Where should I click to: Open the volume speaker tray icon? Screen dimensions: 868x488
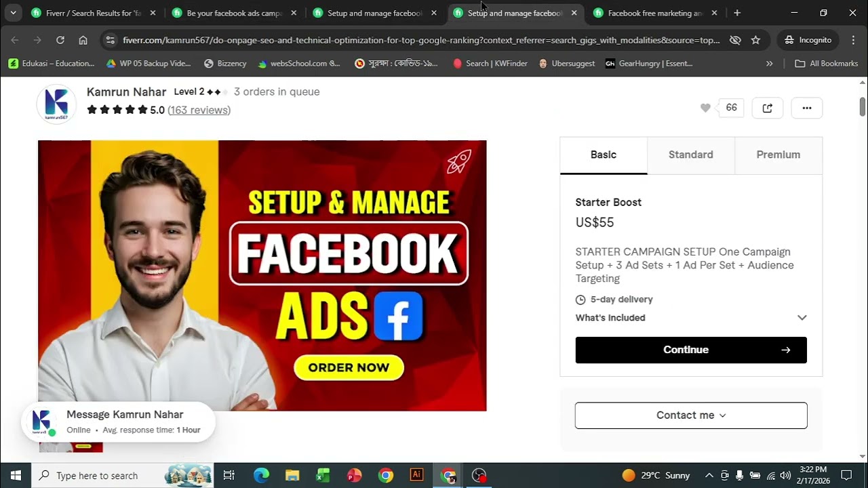coord(785,475)
